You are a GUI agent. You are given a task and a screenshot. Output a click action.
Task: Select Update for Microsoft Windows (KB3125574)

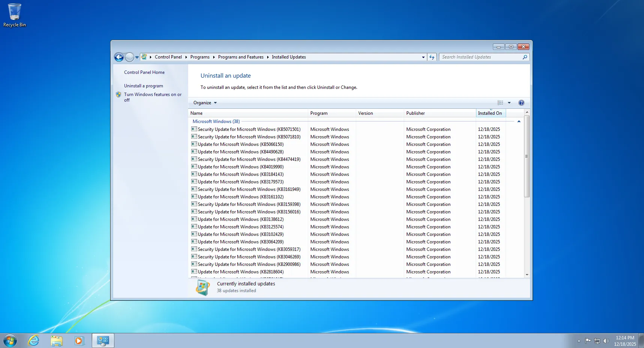pos(346,227)
